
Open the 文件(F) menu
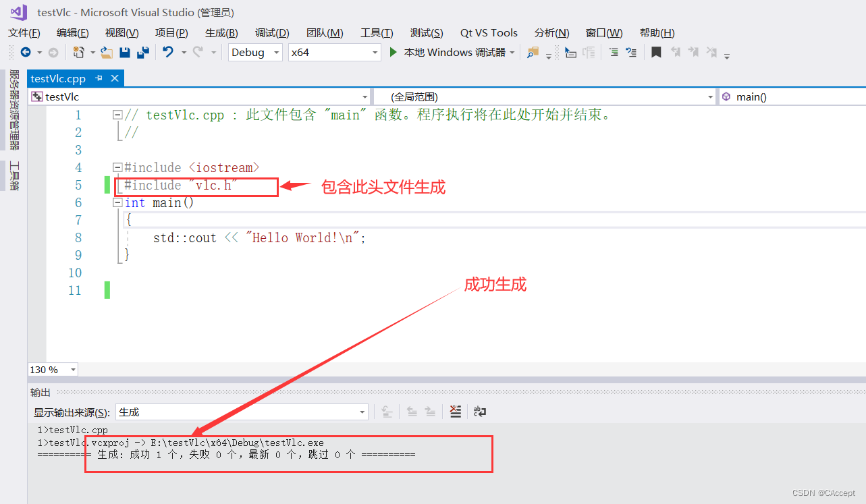pyautogui.click(x=24, y=32)
